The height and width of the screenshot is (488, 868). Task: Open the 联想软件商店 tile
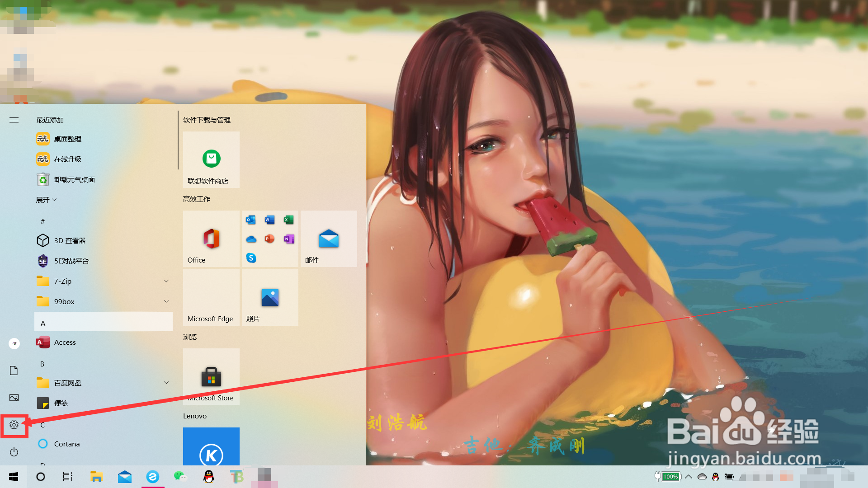click(211, 160)
